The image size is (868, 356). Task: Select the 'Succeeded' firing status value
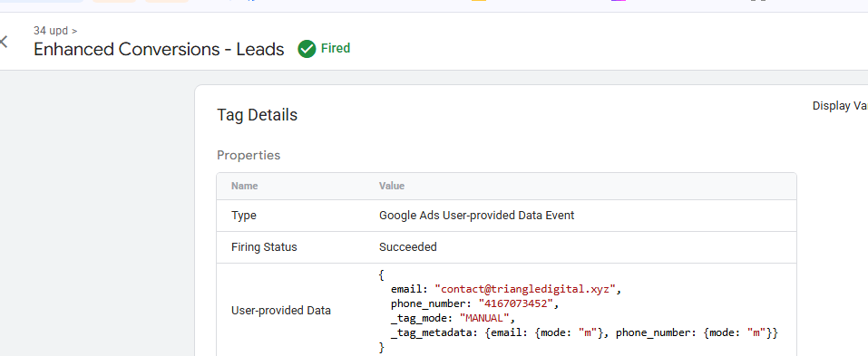point(408,247)
